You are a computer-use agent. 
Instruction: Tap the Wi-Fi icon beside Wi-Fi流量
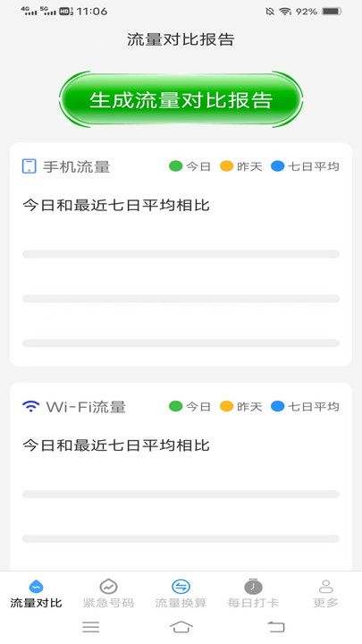click(30, 406)
